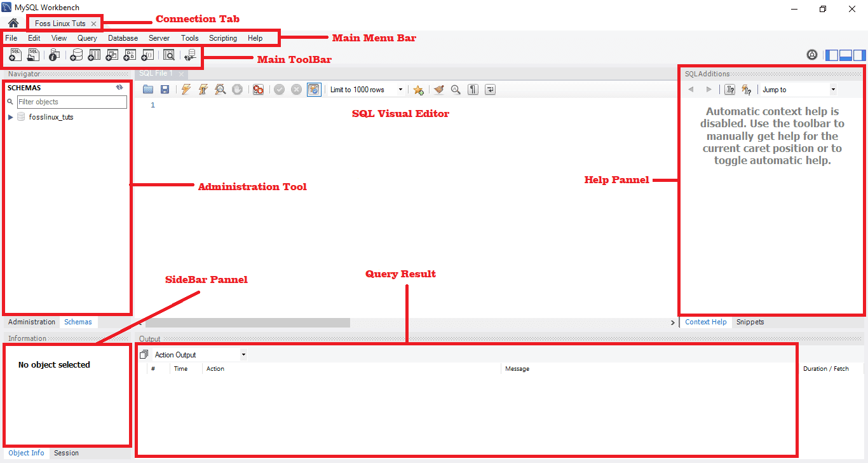Click the Home tab icon
Screen dimensions: 868x463
click(x=13, y=23)
